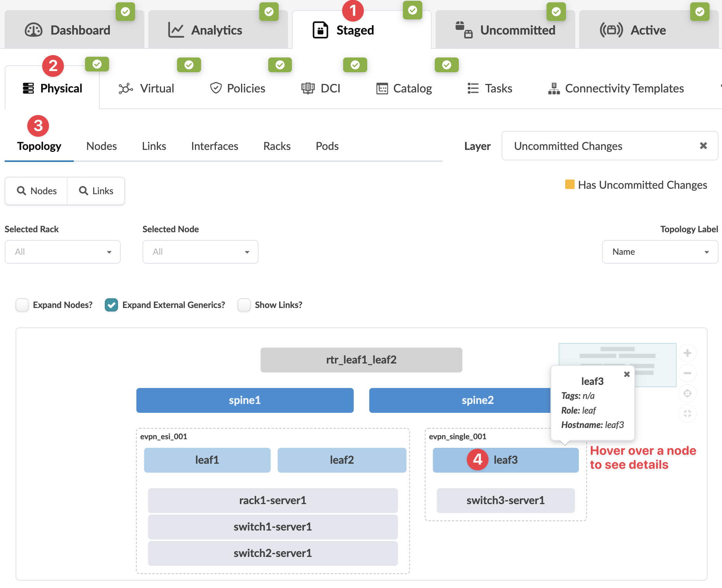
Task: Click the zoom out minus icon
Action: tap(687, 373)
